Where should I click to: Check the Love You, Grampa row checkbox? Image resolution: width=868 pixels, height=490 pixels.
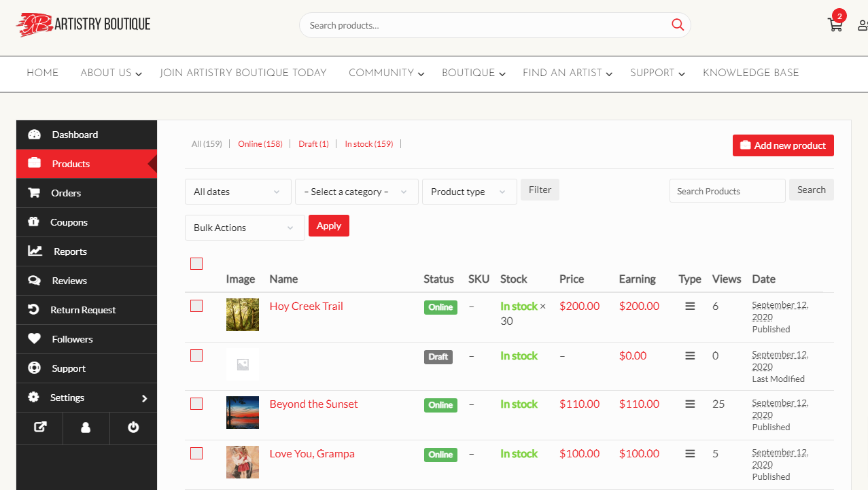coord(196,453)
